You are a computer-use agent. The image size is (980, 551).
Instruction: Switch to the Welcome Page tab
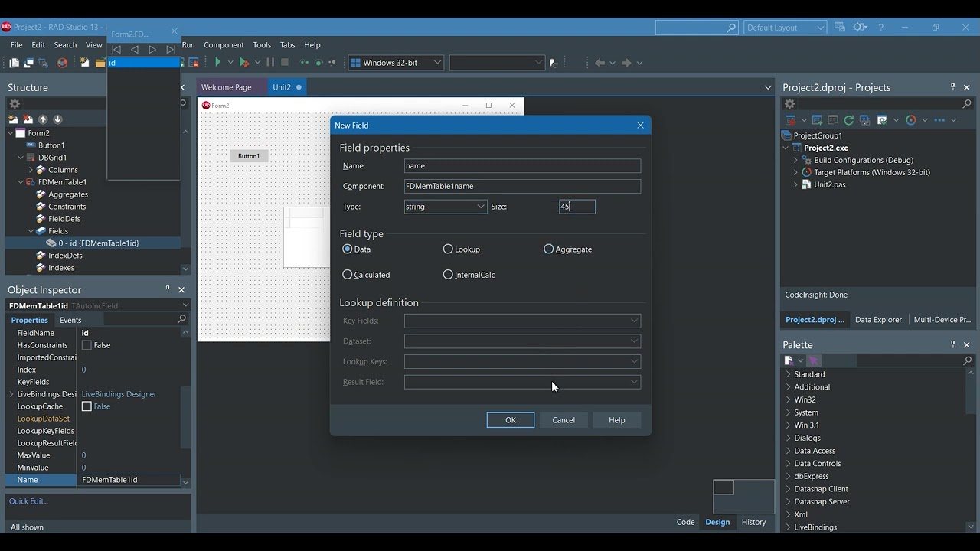pos(227,87)
